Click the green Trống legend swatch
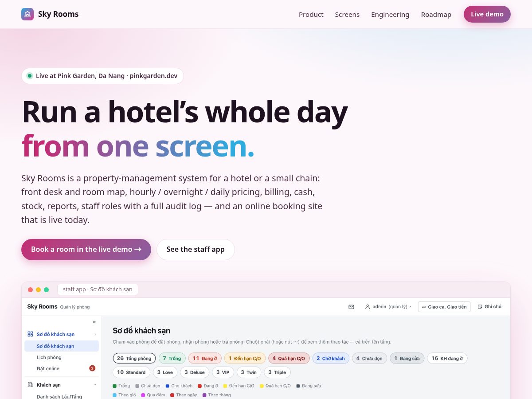The height and width of the screenshot is (399, 532). click(x=115, y=386)
